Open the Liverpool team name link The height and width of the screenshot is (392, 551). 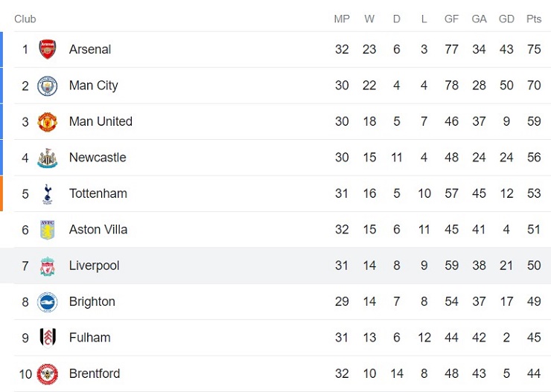tap(94, 266)
